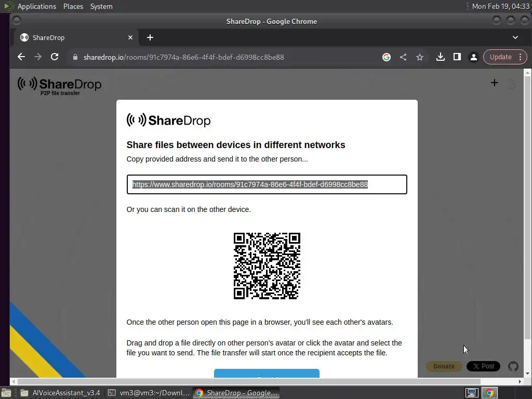Close the ShareDrop browser tab
Screen dimensions: 532x399
click(130, 37)
